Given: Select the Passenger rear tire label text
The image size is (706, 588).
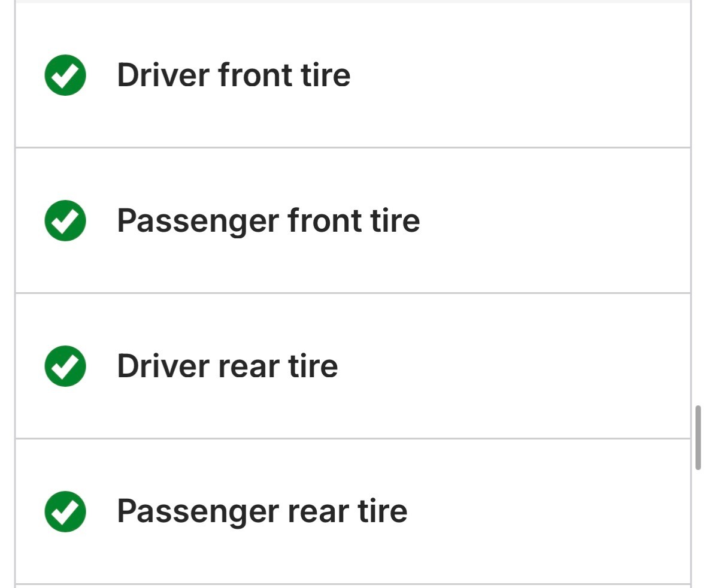Looking at the screenshot, I should tap(262, 511).
